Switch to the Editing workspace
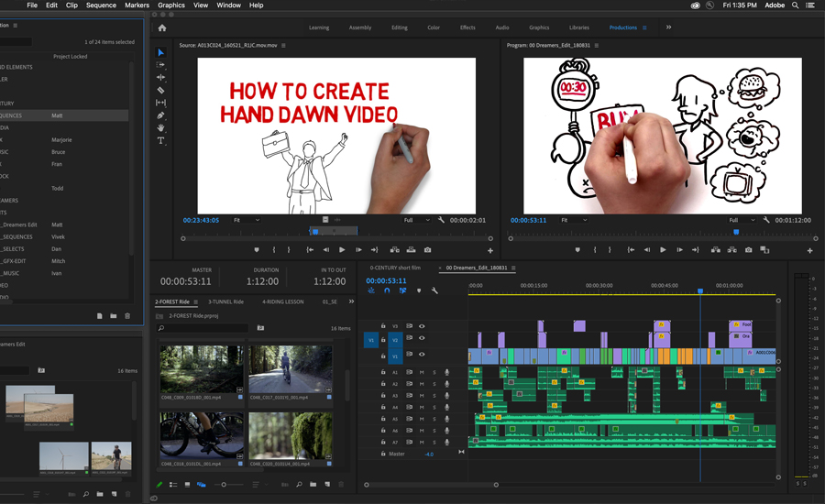The image size is (825, 504). (400, 27)
